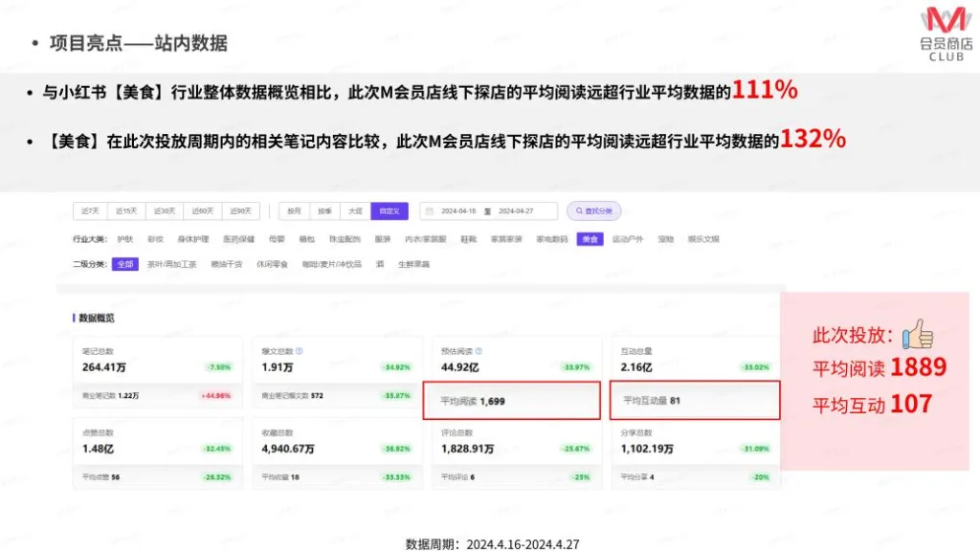Click the start date field 2024-04-16

460,211
